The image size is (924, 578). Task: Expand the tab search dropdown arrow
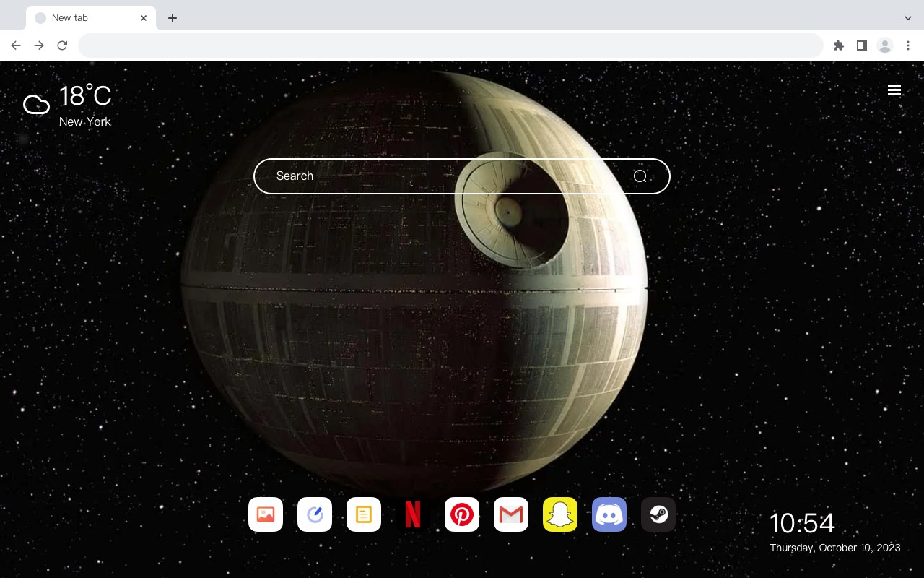pyautogui.click(x=908, y=18)
